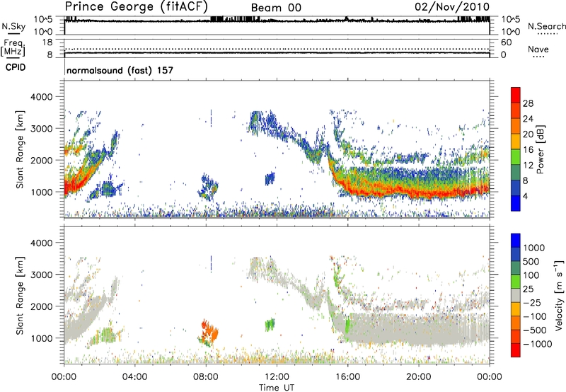566x392 pixels.
Task: Click the 'N.Search' legend label
Action: click(x=546, y=26)
